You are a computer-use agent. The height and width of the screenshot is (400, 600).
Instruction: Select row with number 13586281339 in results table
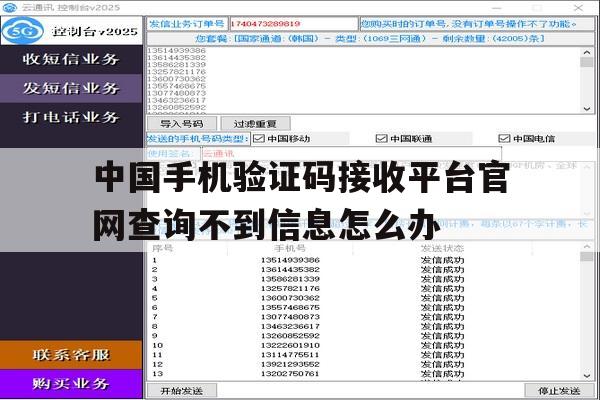click(364, 279)
